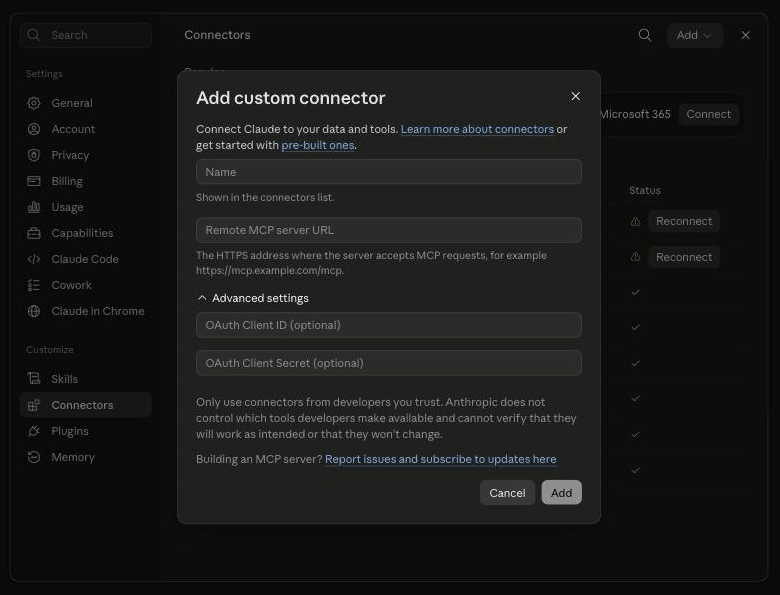Open Privacy settings
Viewport: 780px width, 595px height.
coord(86,155)
